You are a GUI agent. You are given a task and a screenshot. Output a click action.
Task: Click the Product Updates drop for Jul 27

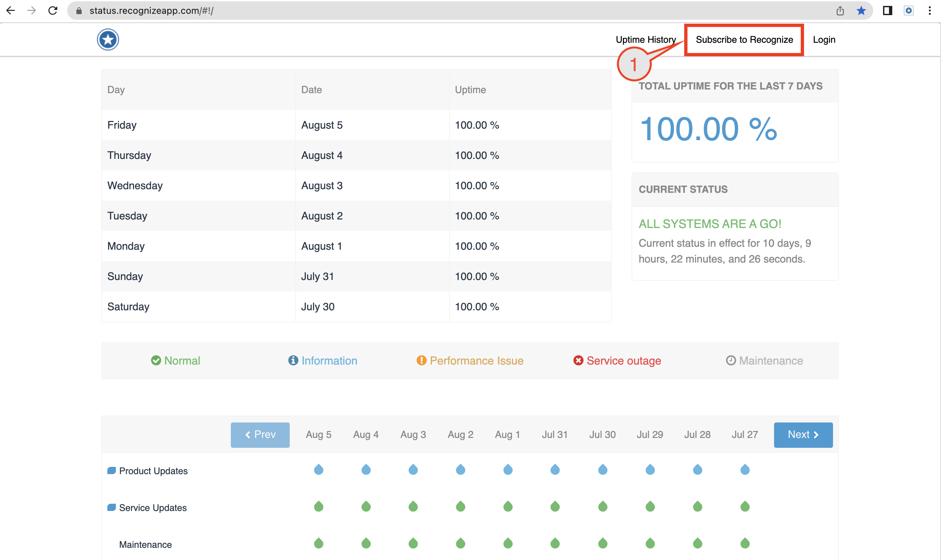click(745, 470)
